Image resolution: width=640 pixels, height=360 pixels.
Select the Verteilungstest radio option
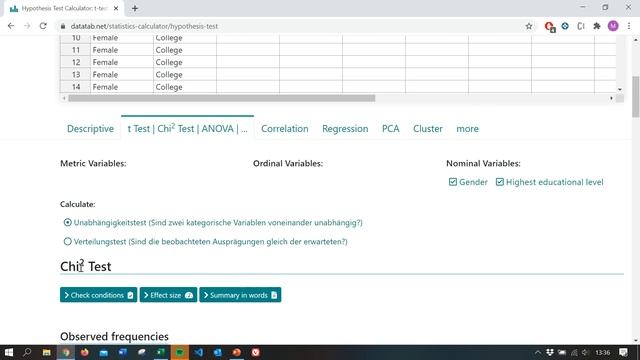click(x=67, y=242)
